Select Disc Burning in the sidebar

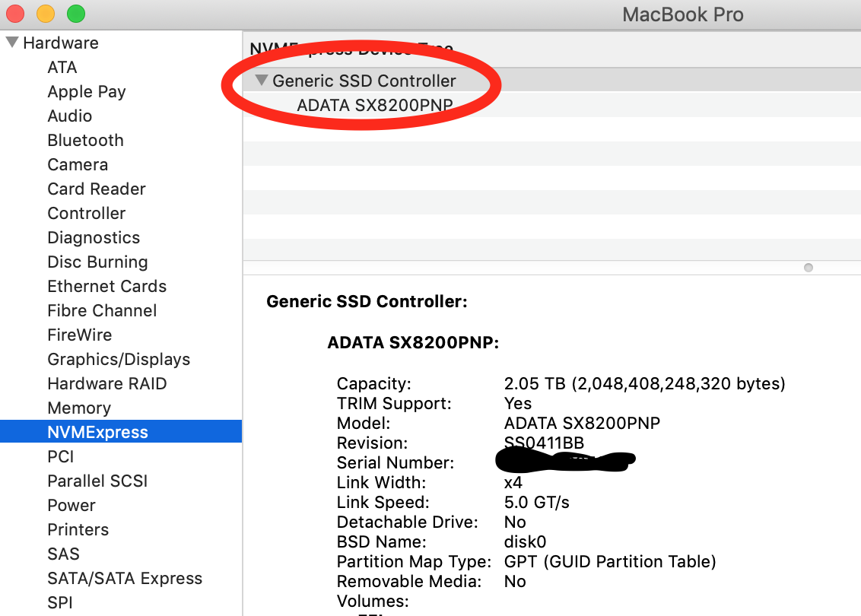98,262
